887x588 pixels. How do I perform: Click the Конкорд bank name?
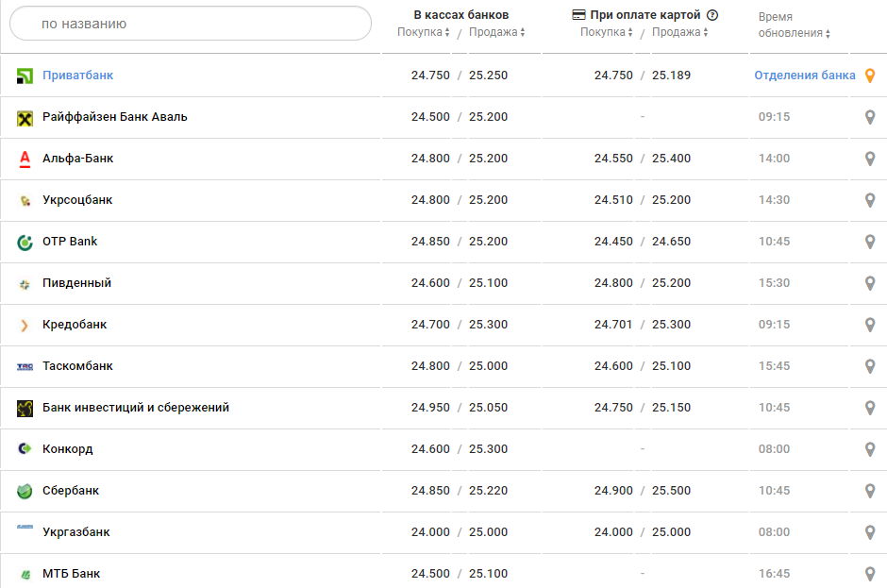pyautogui.click(x=68, y=449)
